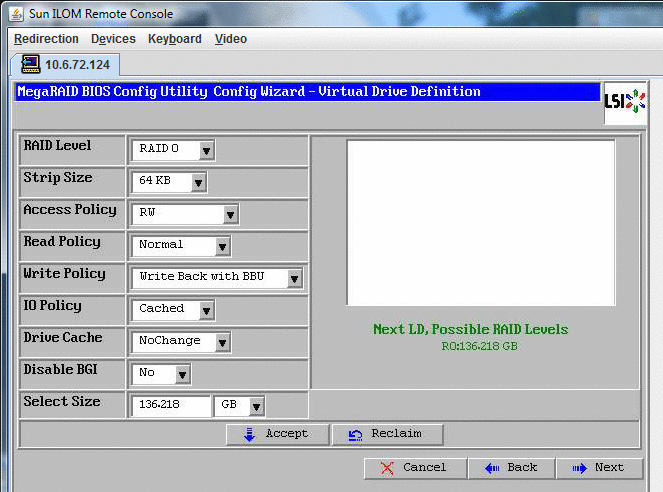The height and width of the screenshot is (492, 663).
Task: Click the Strip Size label
Action: coord(58,178)
